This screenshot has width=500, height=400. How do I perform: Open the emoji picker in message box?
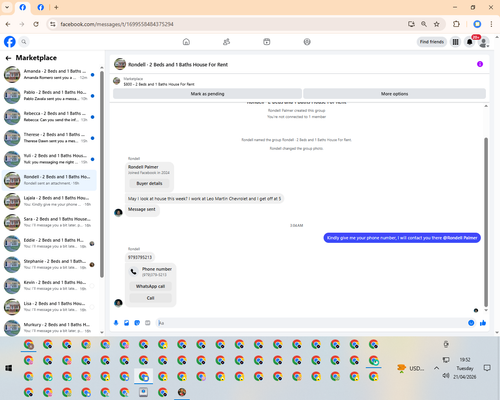(x=471, y=323)
